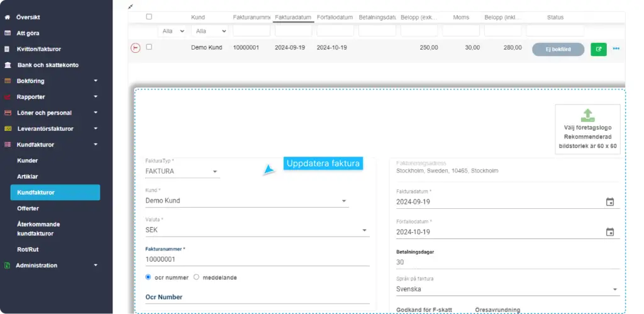The image size is (644, 314).
Task: Click the Bank och skattekonto bank icon
Action: pyautogui.click(x=8, y=65)
